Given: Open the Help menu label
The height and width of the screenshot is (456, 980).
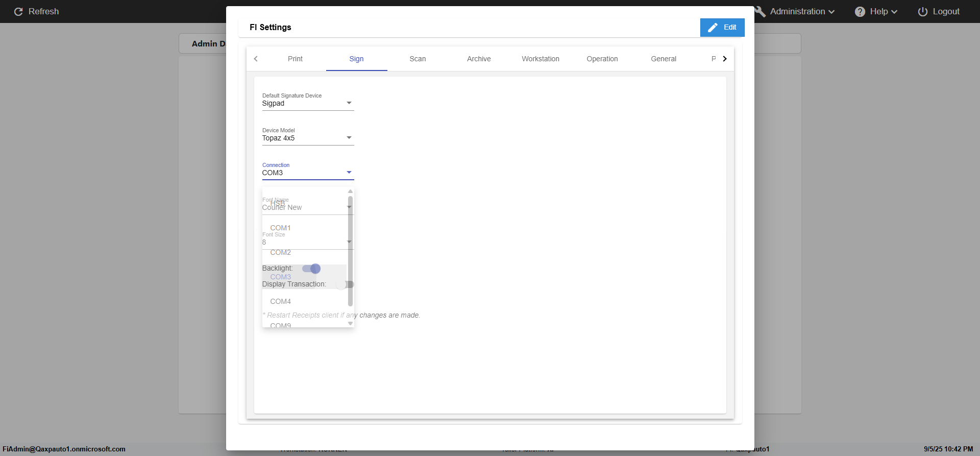Looking at the screenshot, I should pos(879,12).
